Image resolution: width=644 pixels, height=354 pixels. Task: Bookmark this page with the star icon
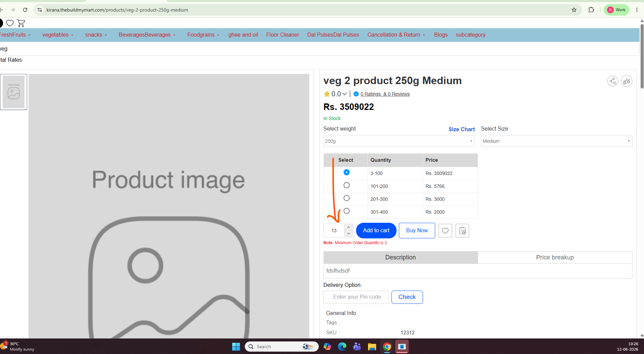574,10
